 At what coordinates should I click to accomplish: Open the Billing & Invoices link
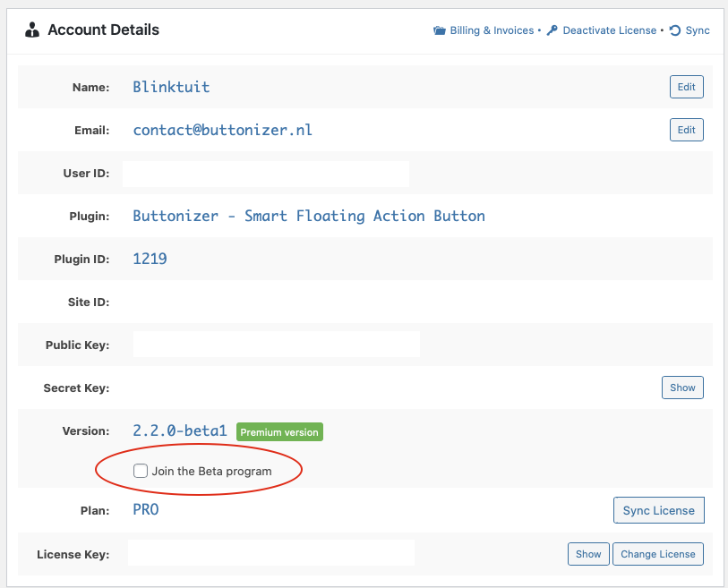492,30
